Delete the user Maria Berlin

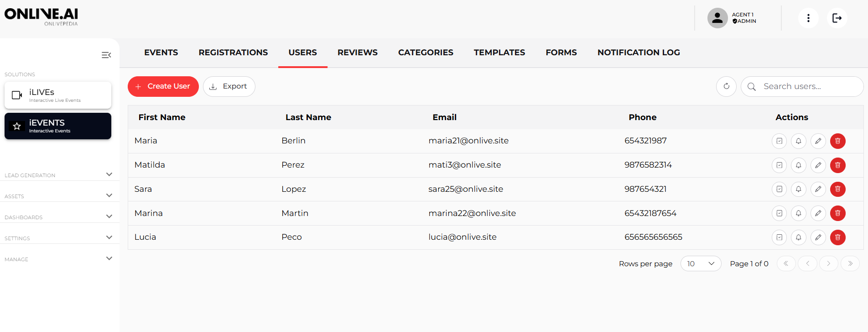(x=837, y=141)
